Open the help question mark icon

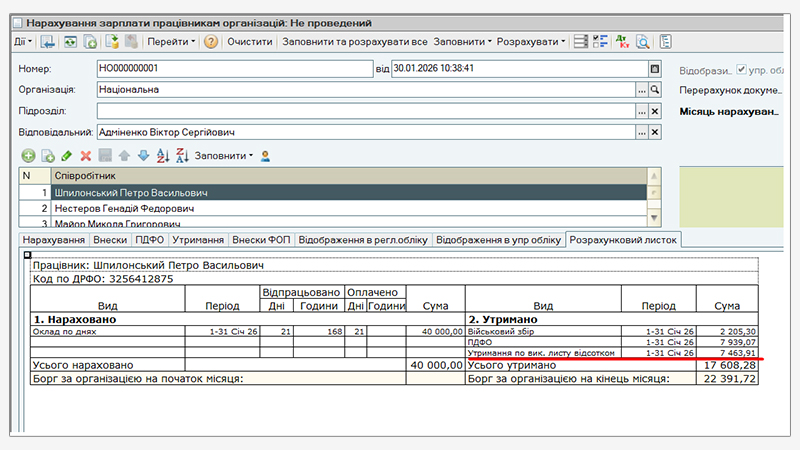[210, 42]
